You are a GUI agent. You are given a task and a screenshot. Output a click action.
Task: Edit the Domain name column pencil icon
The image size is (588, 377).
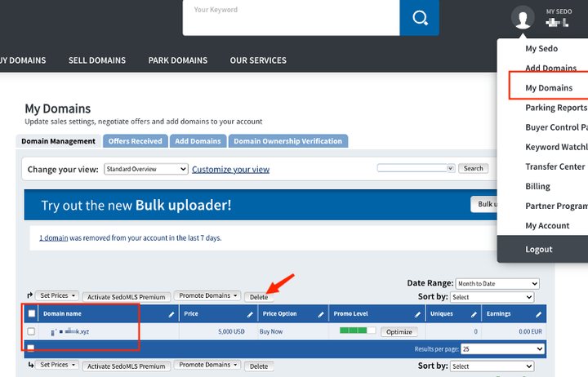coord(171,314)
